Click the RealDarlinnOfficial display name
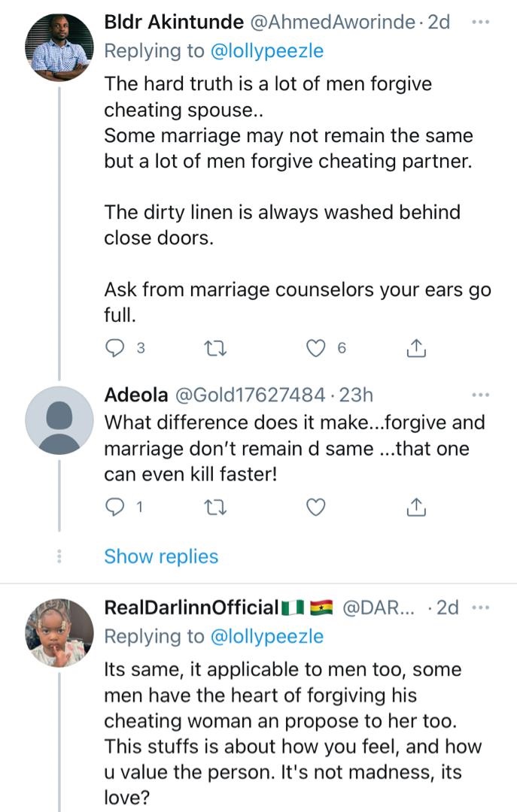517x812 pixels. pos(191,608)
